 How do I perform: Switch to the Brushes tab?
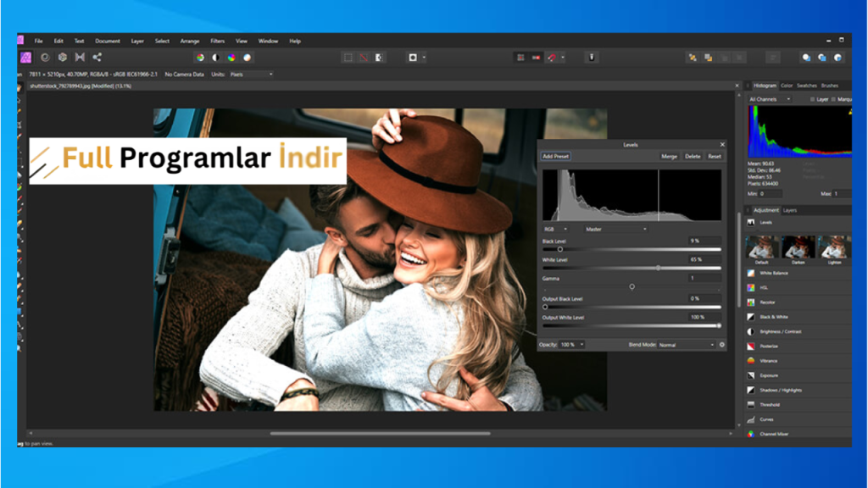pyautogui.click(x=829, y=86)
